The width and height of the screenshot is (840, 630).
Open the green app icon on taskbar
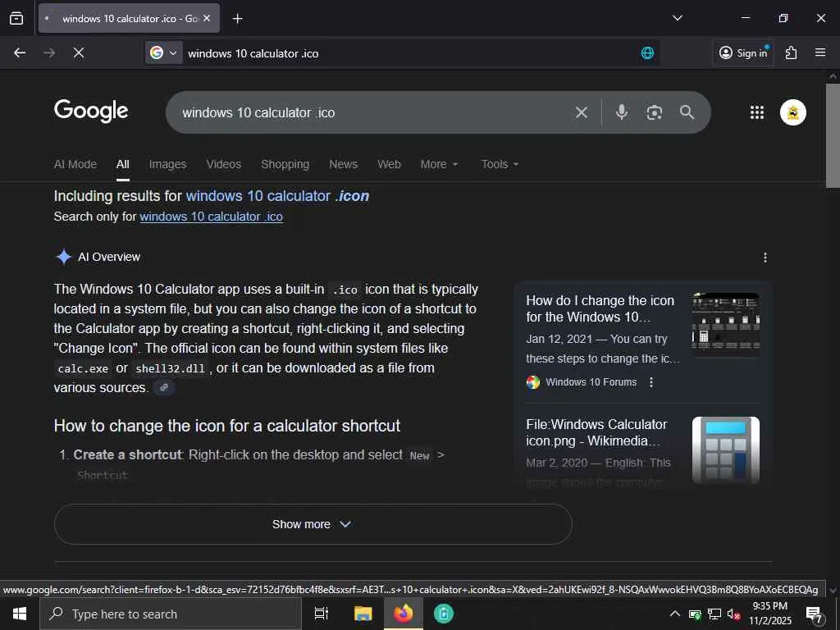pyautogui.click(x=444, y=614)
